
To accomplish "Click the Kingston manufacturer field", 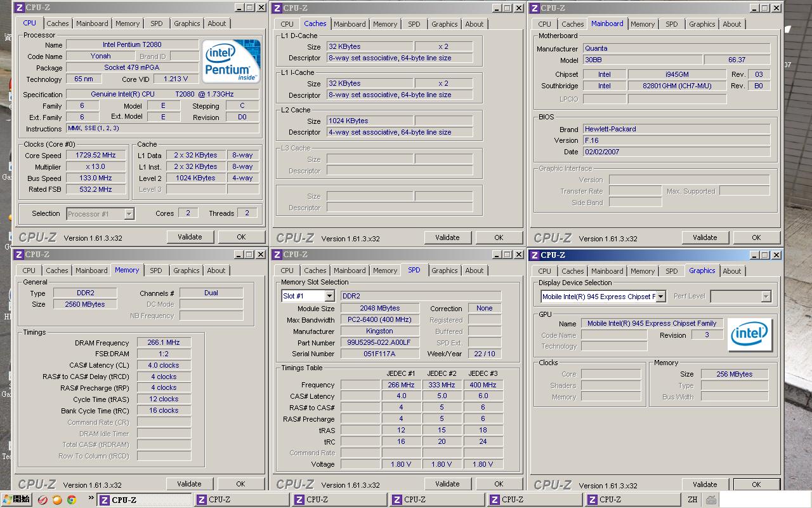I will point(379,331).
